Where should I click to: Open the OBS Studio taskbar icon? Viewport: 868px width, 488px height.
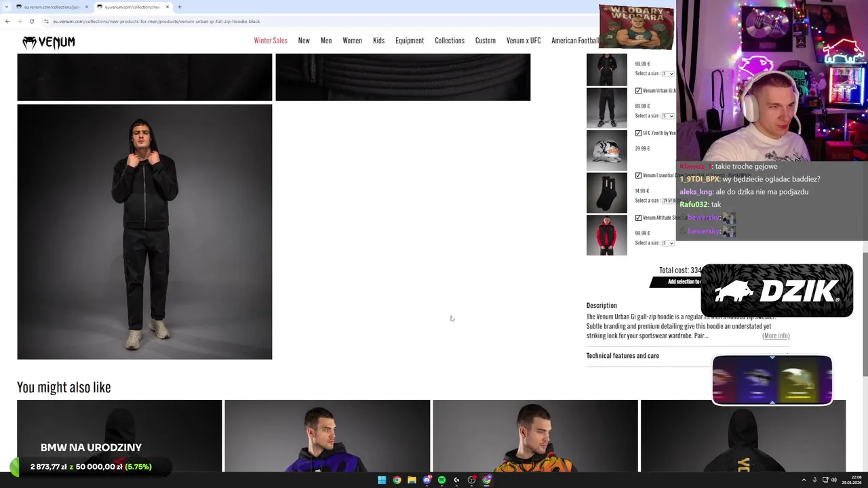tap(472, 480)
